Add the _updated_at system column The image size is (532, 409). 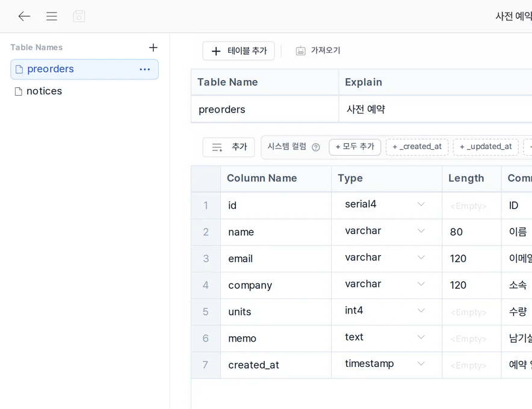point(486,147)
